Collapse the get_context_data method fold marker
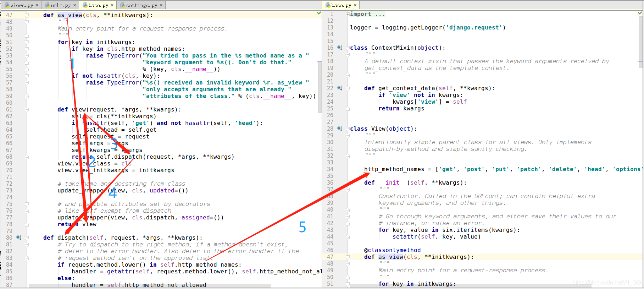The width and height of the screenshot is (644, 289). tap(348, 88)
